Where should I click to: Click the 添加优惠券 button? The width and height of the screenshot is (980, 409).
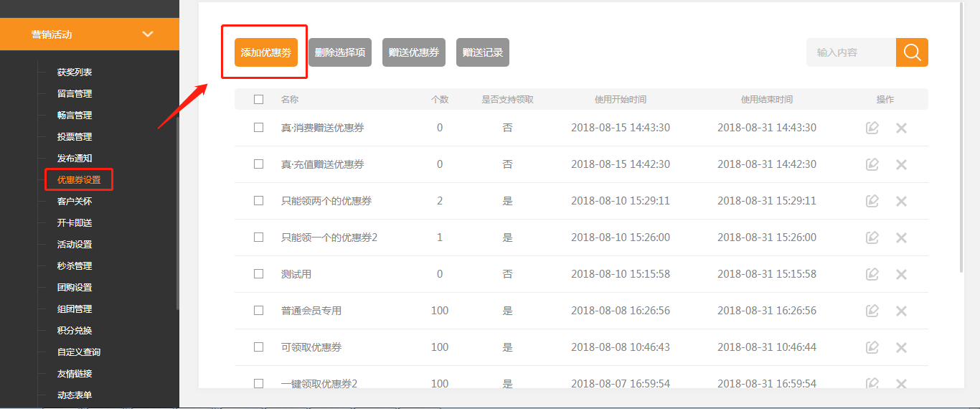(x=266, y=52)
